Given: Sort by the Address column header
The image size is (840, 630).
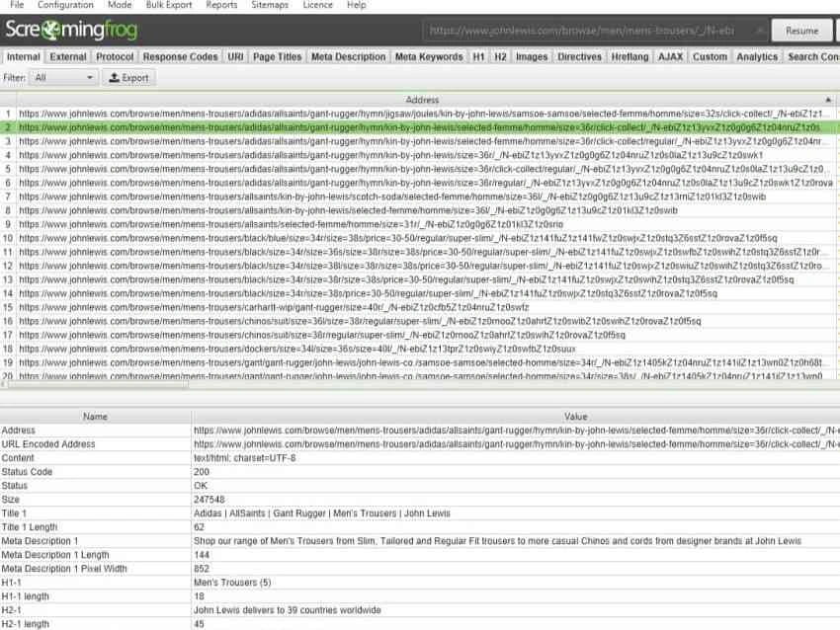Looking at the screenshot, I should (422, 100).
